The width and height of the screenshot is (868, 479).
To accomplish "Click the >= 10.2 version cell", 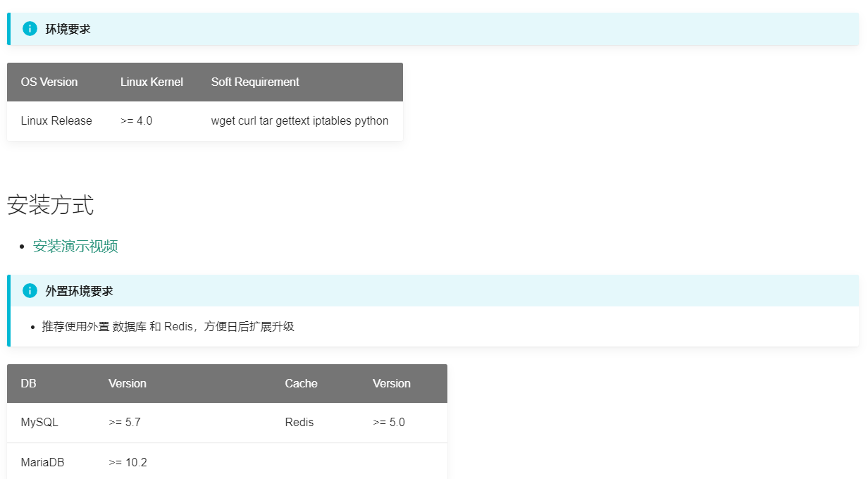I will pyautogui.click(x=128, y=463).
